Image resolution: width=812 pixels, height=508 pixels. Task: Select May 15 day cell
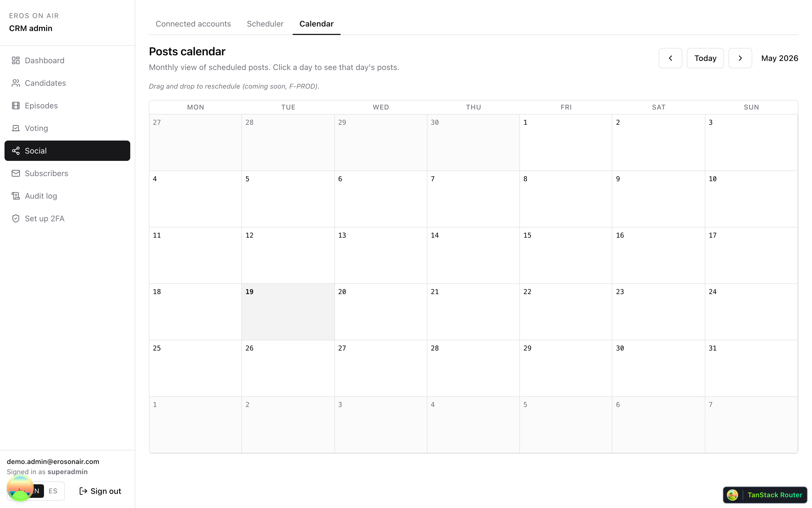tap(566, 255)
